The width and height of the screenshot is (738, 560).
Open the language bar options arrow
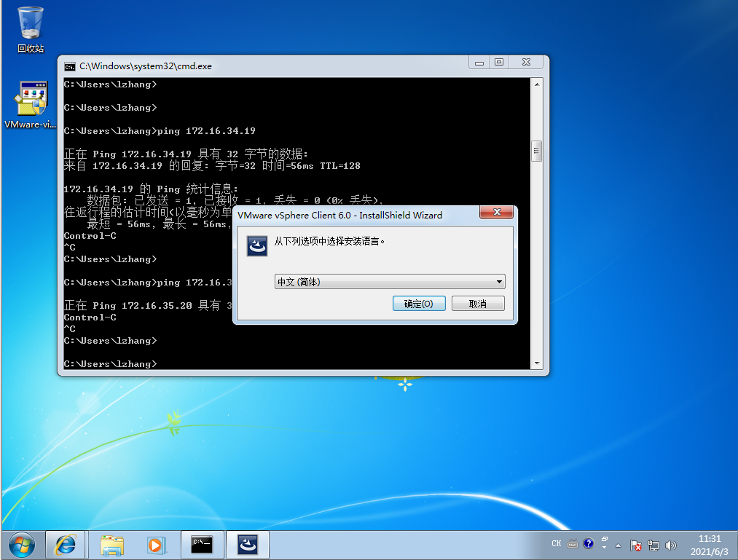click(605, 547)
